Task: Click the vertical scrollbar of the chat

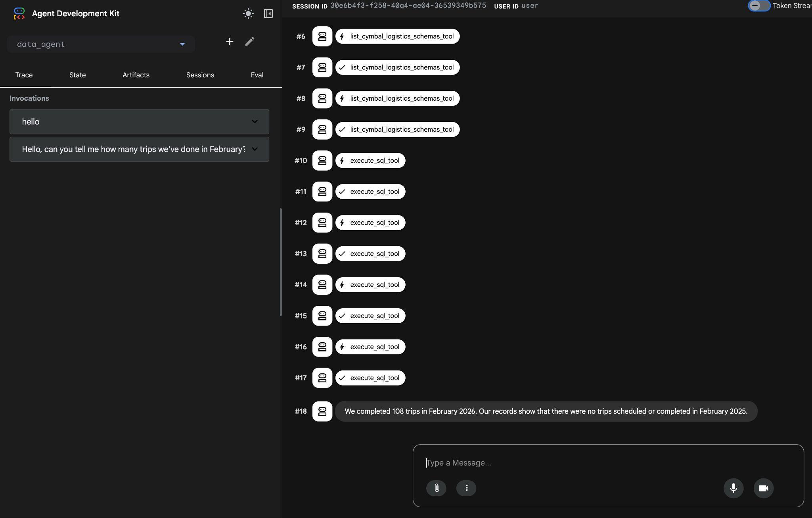Action: click(x=281, y=262)
